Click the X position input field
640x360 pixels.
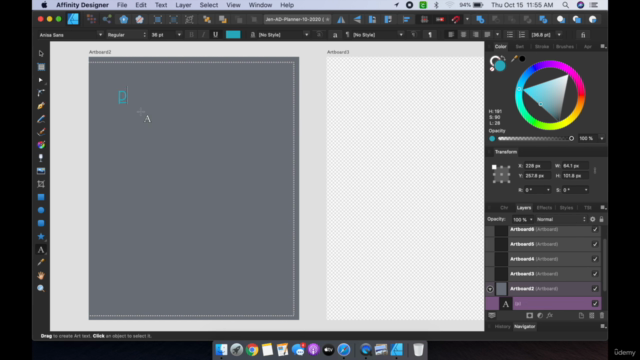click(x=536, y=166)
